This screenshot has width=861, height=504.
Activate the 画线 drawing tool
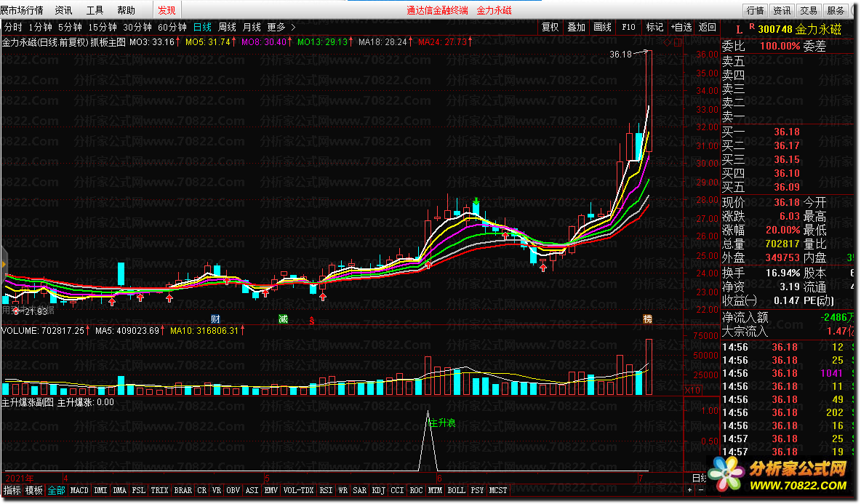602,27
